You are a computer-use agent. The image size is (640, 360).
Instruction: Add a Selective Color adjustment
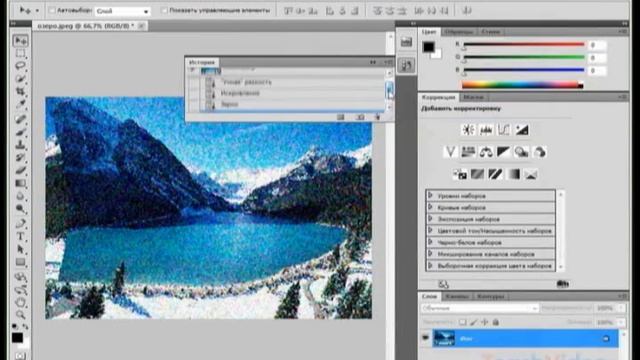[531, 174]
